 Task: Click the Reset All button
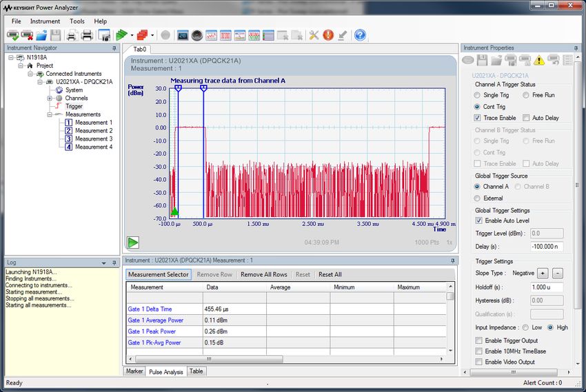pos(330,275)
